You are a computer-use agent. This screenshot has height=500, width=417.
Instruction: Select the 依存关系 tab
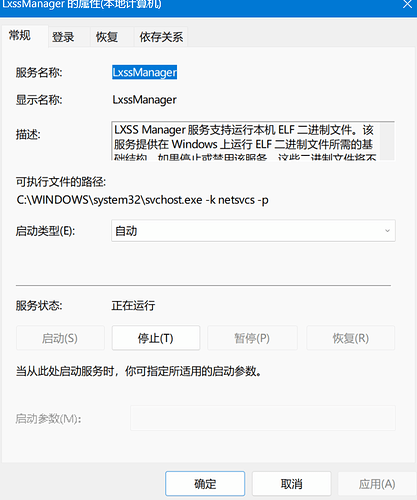[161, 37]
